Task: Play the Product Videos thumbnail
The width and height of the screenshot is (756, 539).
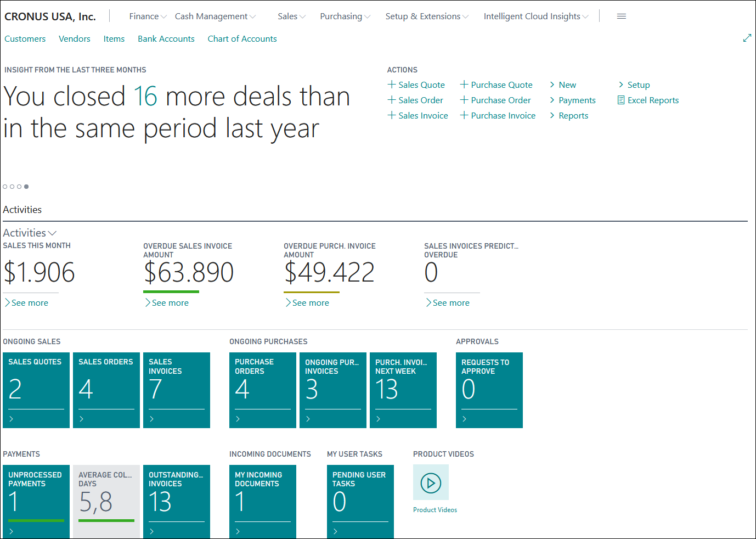Action: coord(431,482)
